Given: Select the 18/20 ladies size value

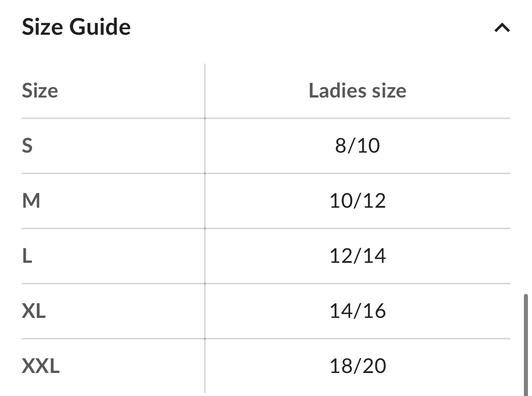Looking at the screenshot, I should pos(357,366).
